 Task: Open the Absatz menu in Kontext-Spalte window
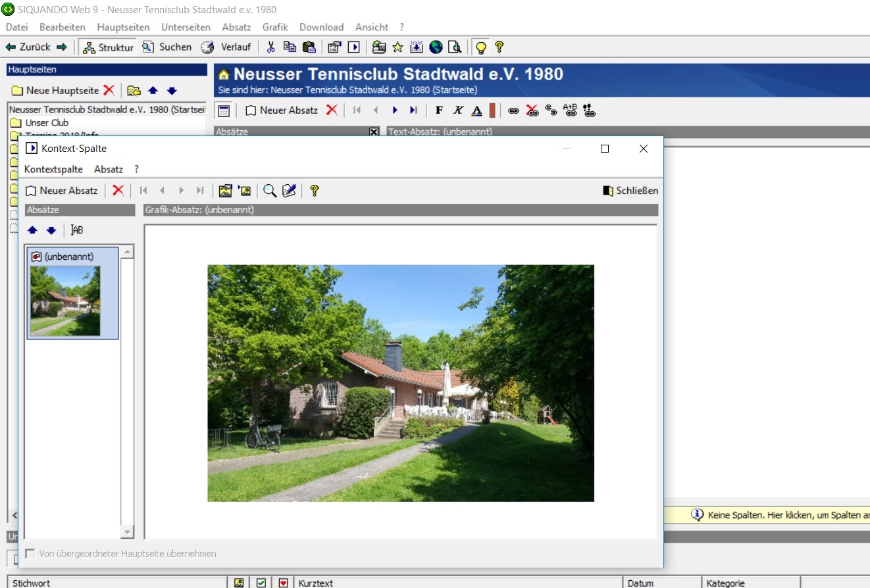point(108,169)
